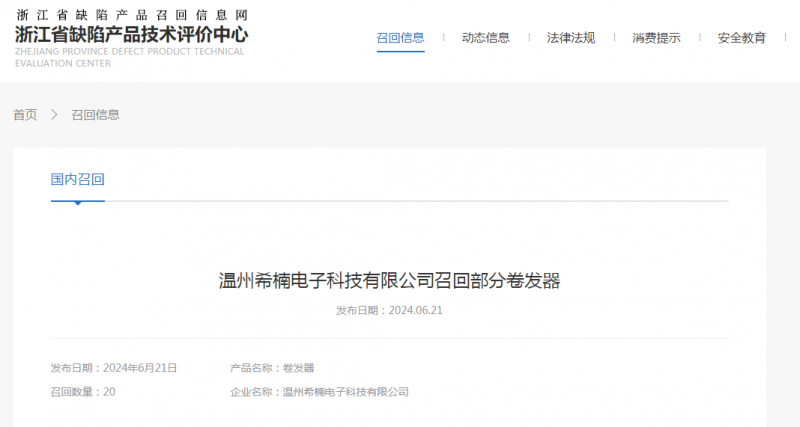Click 召回信息 in the breadcrumb trail

point(95,115)
